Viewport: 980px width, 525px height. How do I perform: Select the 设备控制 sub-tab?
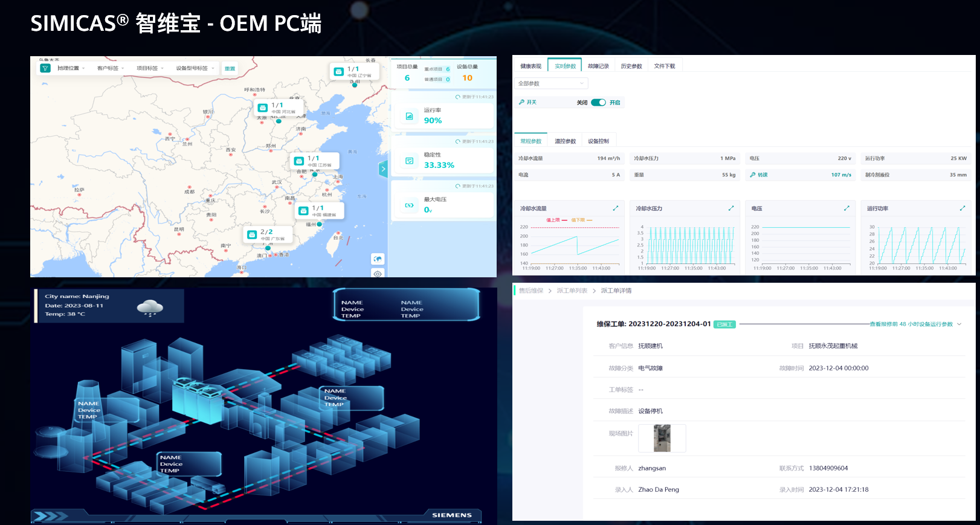tap(598, 141)
